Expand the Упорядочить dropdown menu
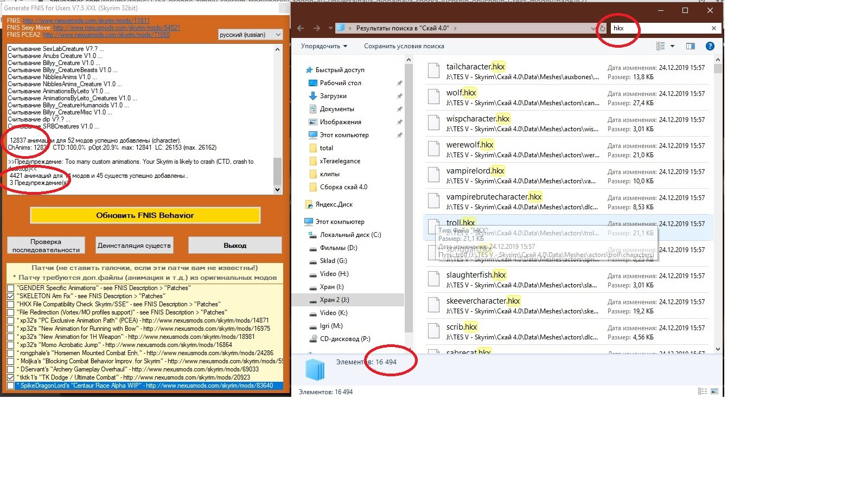The width and height of the screenshot is (868, 488). (324, 46)
